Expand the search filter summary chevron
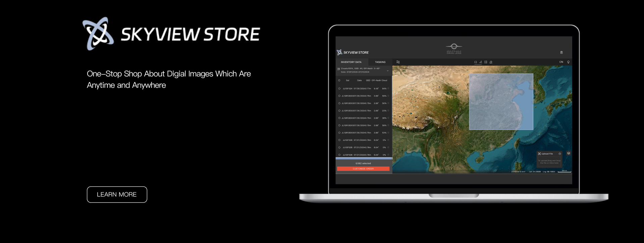Image resolution: width=644 pixels, height=243 pixels. [x=388, y=71]
